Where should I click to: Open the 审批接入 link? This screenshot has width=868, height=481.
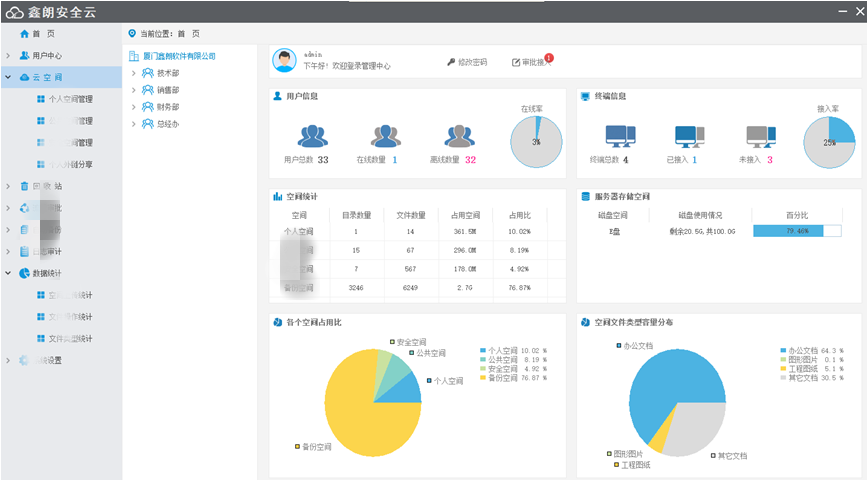530,62
